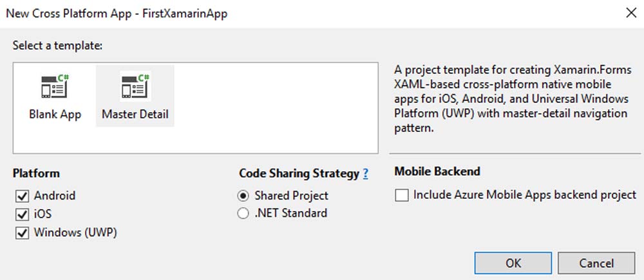
Task: Close the New Cross Platform App dialog
Action: [628, 13]
